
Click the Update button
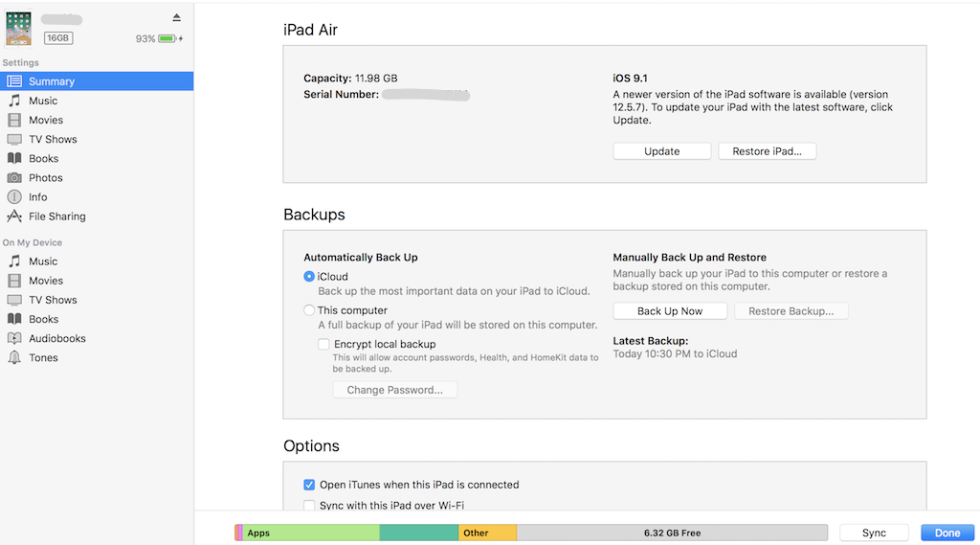(662, 151)
